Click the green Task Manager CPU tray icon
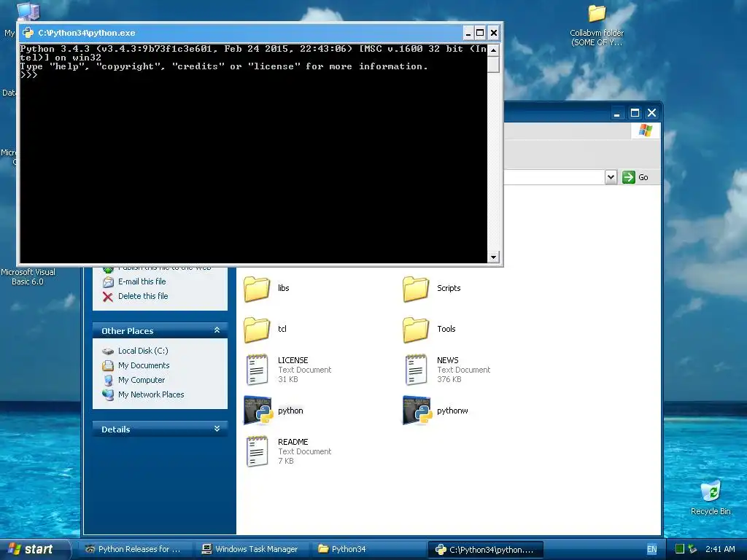 point(680,549)
